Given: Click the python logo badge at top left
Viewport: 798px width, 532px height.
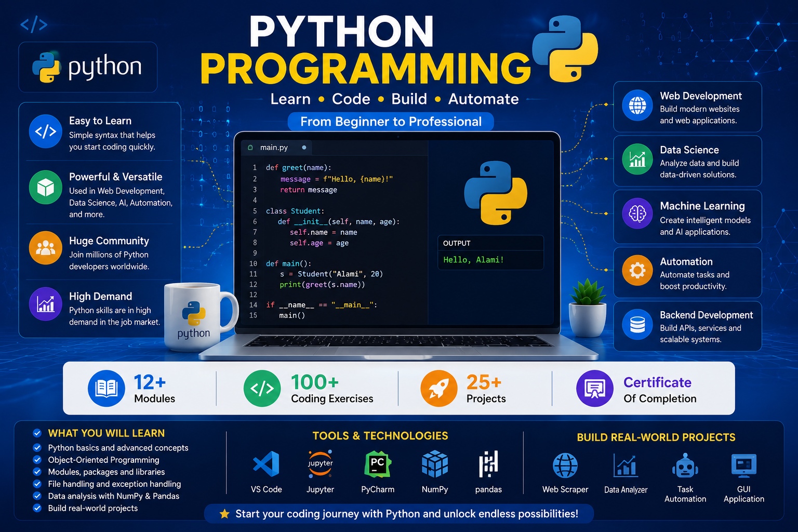Looking at the screenshot, I should [88, 67].
